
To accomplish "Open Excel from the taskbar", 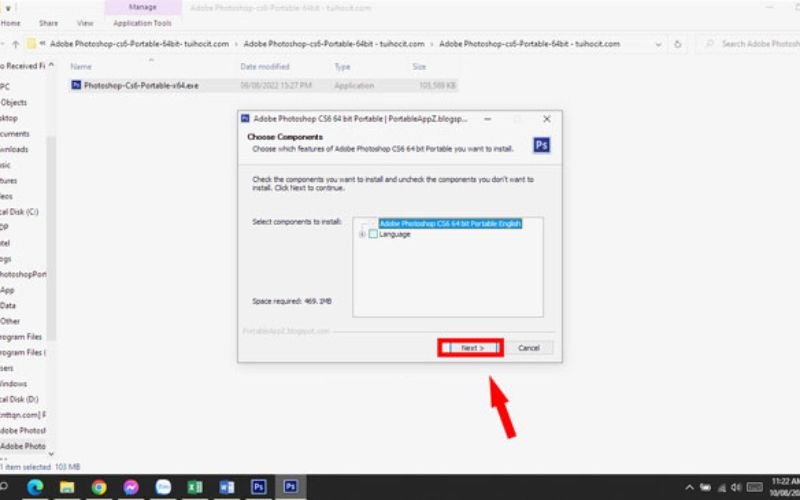I will point(195,487).
